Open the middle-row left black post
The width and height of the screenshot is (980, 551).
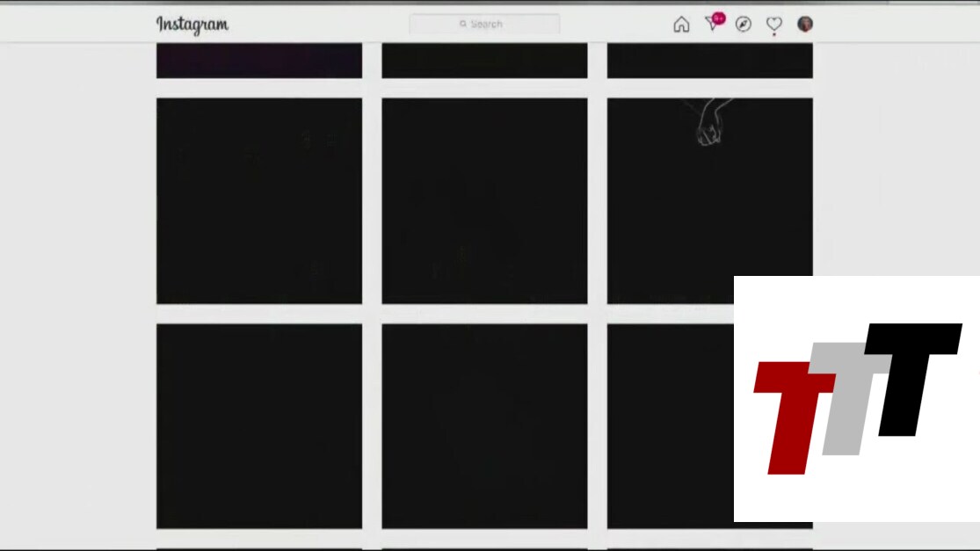click(x=259, y=200)
